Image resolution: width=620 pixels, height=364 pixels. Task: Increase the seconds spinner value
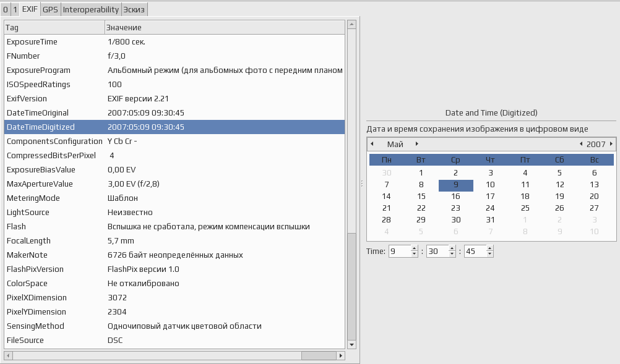(x=490, y=248)
